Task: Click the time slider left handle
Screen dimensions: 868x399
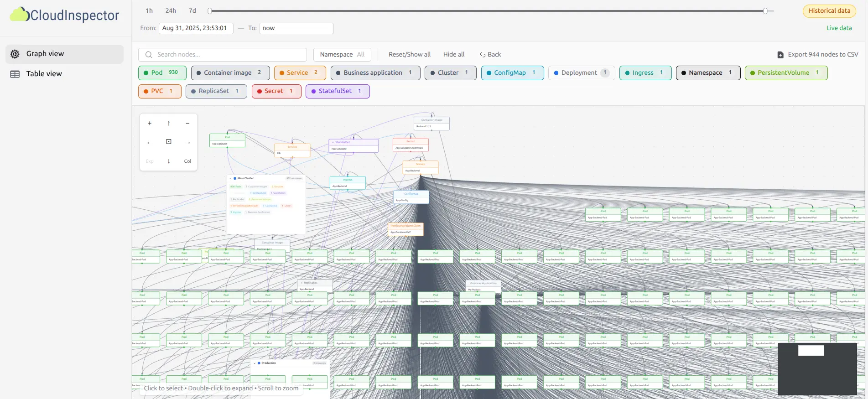Action: 210,11
